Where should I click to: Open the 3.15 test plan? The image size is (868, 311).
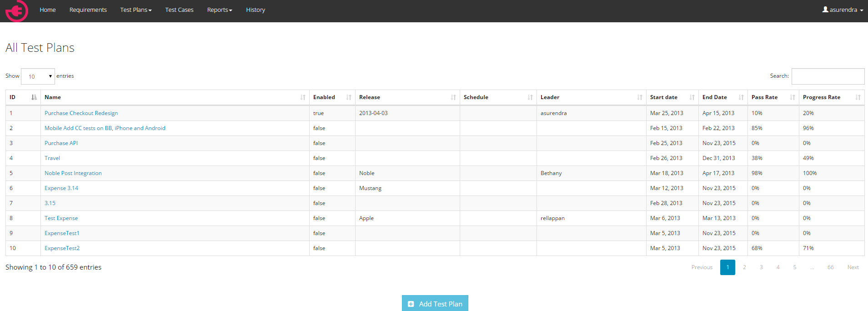(50, 203)
